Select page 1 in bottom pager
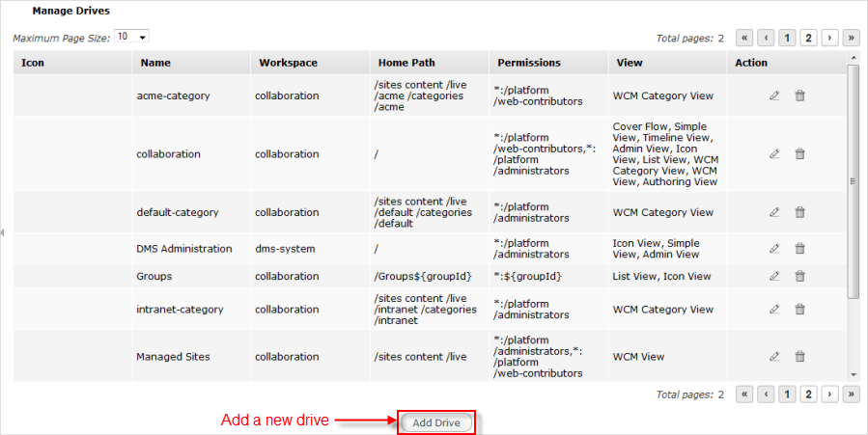 (x=787, y=394)
